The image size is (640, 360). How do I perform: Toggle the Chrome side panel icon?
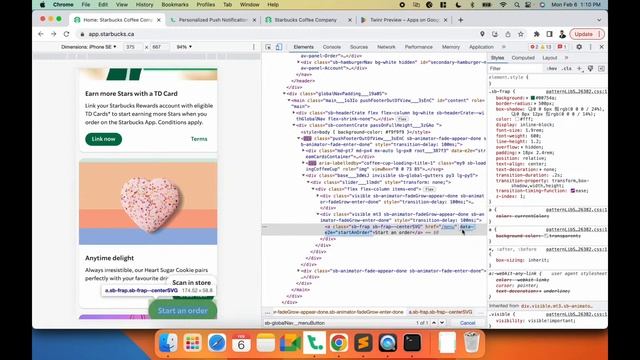point(549,34)
